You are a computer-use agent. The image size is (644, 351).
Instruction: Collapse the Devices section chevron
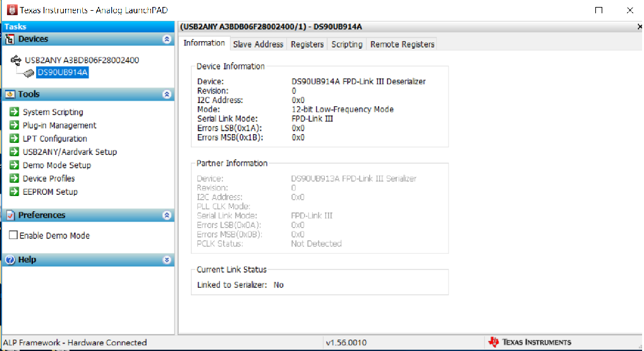point(167,39)
